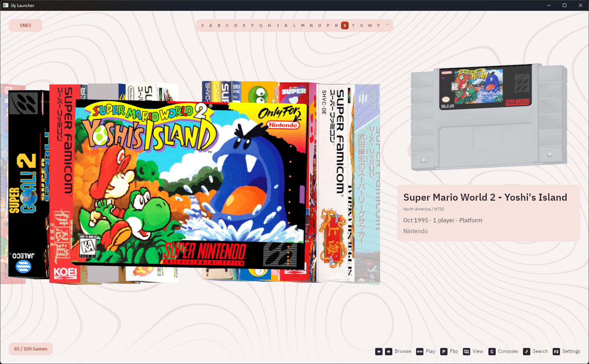Jump to letter M in alphabet bar
Screen dimensions: 589x364
click(x=303, y=25)
